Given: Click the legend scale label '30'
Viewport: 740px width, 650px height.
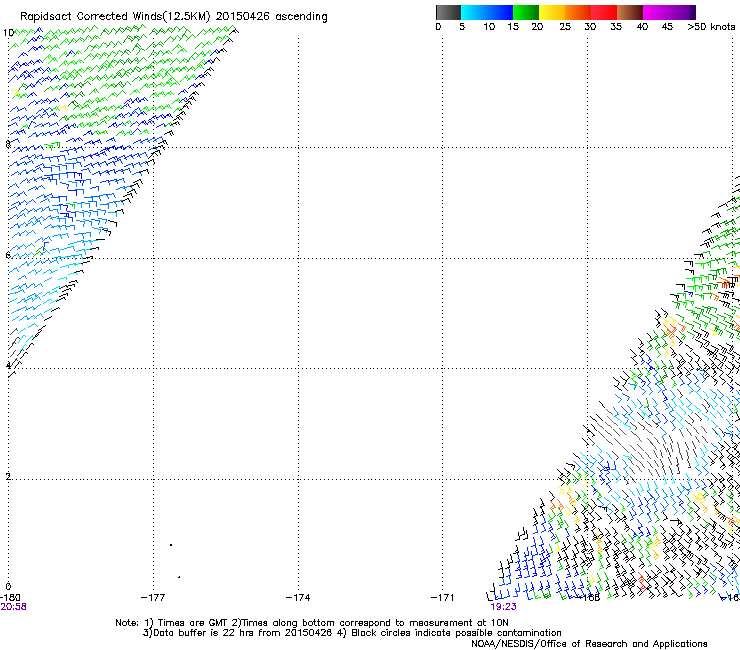Looking at the screenshot, I should pos(590,27).
